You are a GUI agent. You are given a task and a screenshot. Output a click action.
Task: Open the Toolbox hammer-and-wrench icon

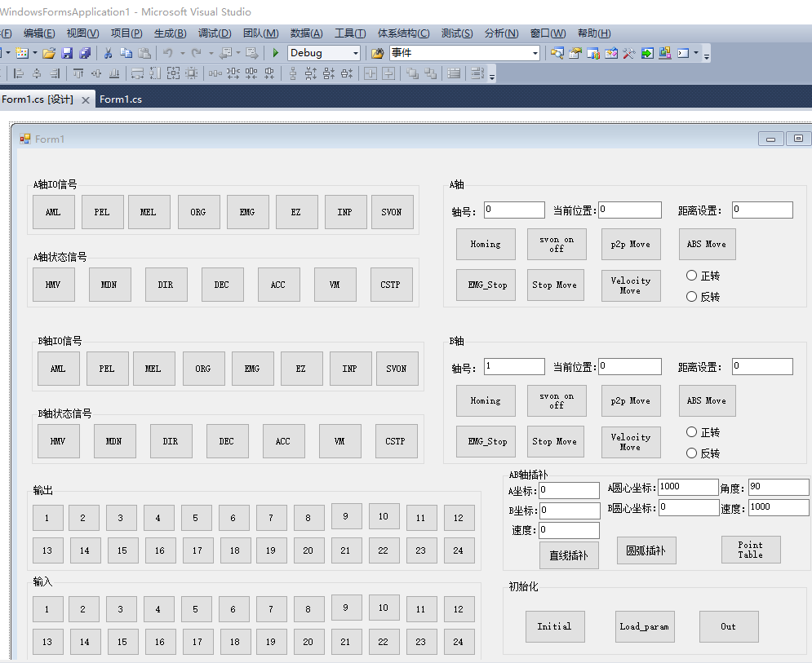tap(628, 53)
